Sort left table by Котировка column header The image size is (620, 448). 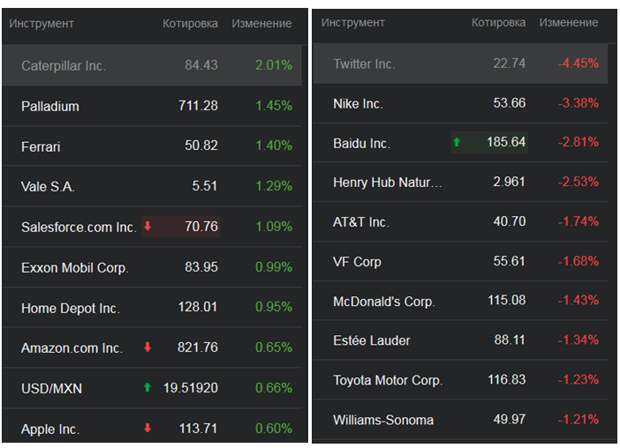[190, 23]
